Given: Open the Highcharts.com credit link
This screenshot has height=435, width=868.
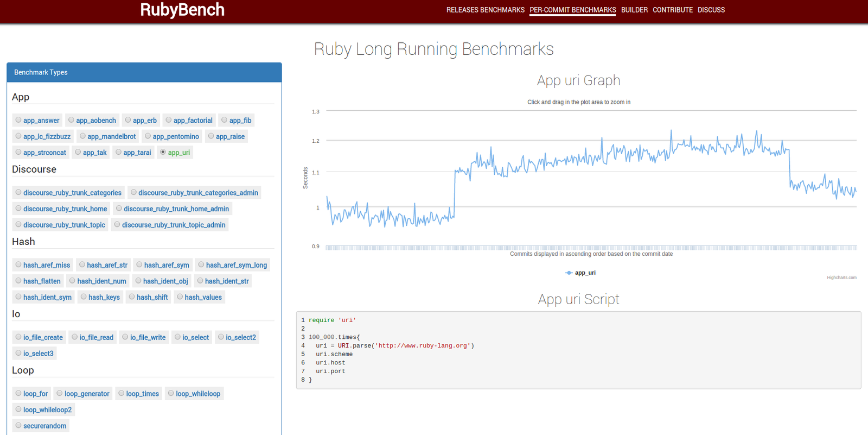Looking at the screenshot, I should click(841, 278).
